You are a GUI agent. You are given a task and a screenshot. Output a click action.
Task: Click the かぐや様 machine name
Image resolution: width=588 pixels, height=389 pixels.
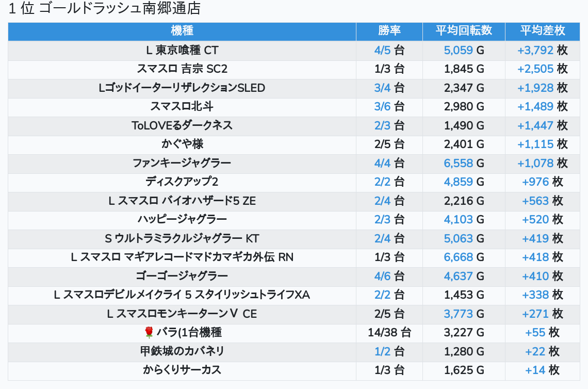182,144
